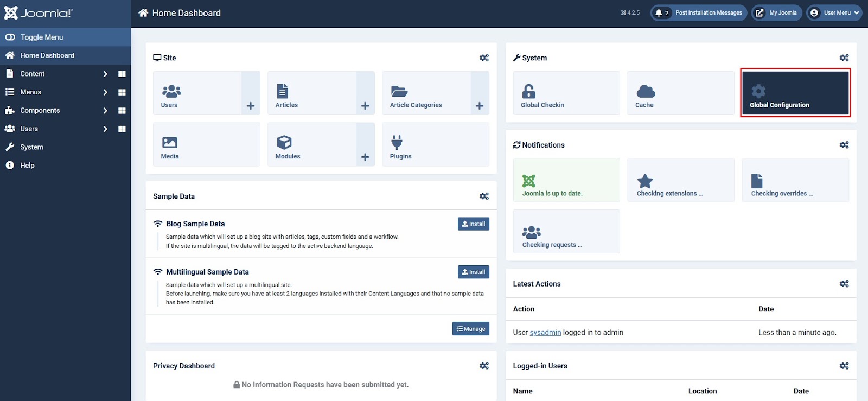Open the Users dashboard grid icon

[x=122, y=129]
